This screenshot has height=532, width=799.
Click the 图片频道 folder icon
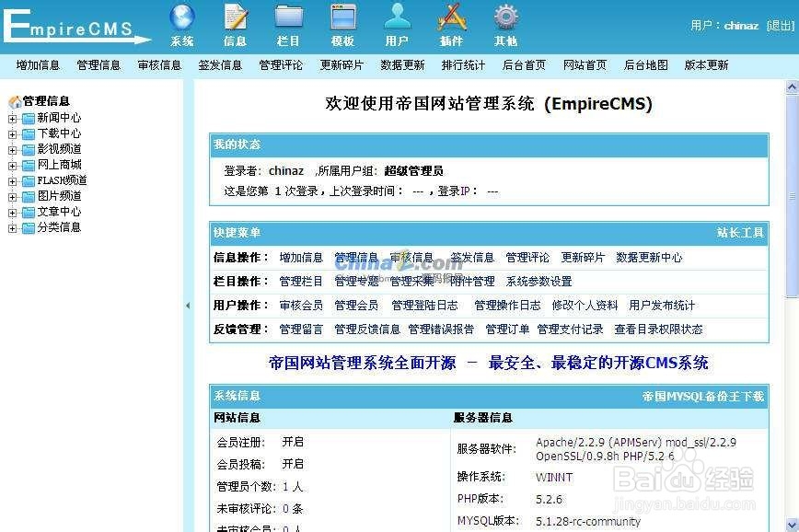click(x=29, y=197)
